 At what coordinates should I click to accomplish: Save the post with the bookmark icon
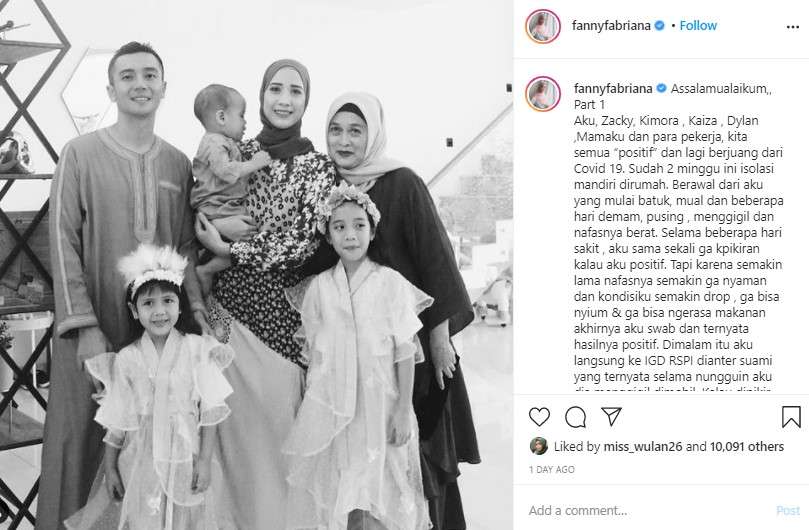point(791,417)
